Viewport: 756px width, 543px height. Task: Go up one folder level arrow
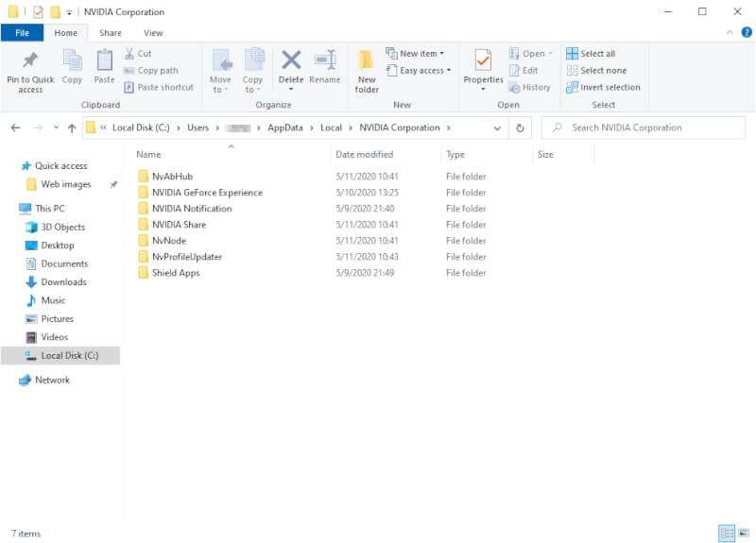[x=72, y=127]
